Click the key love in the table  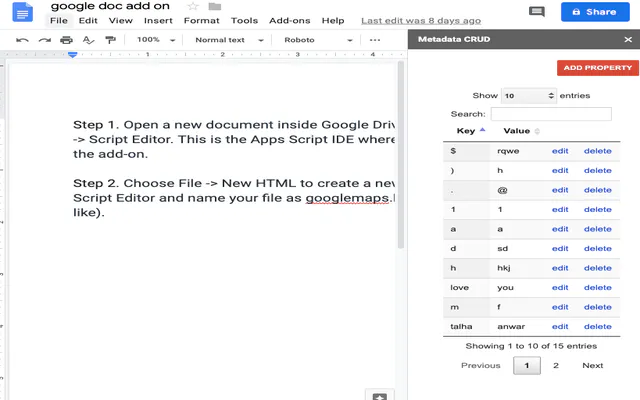tap(459, 288)
